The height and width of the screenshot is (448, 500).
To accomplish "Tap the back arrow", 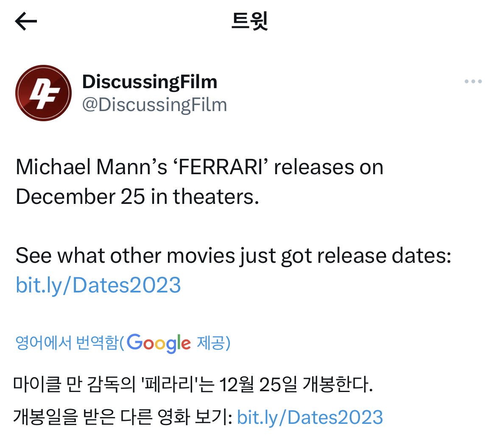I will tap(26, 21).
